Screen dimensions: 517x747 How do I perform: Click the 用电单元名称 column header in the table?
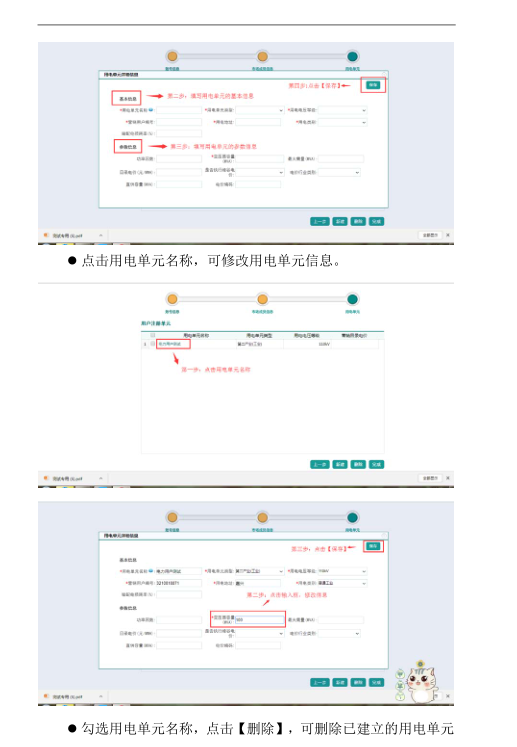coord(196,335)
